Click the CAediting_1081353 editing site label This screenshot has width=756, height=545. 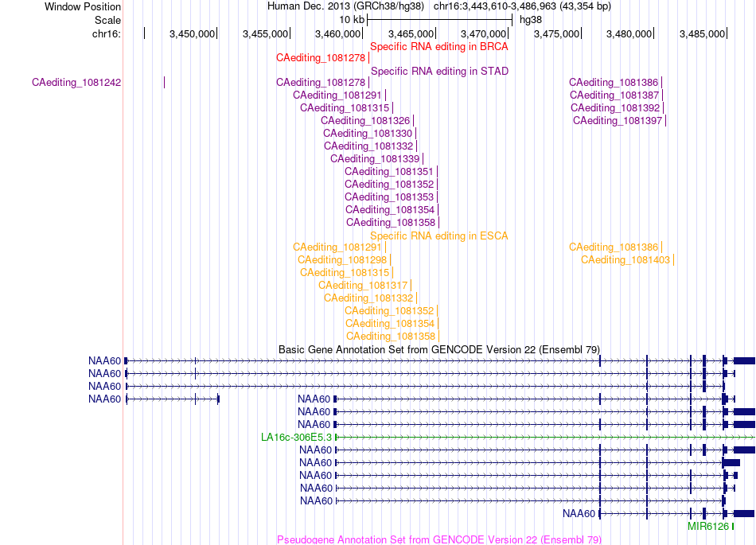(x=388, y=197)
